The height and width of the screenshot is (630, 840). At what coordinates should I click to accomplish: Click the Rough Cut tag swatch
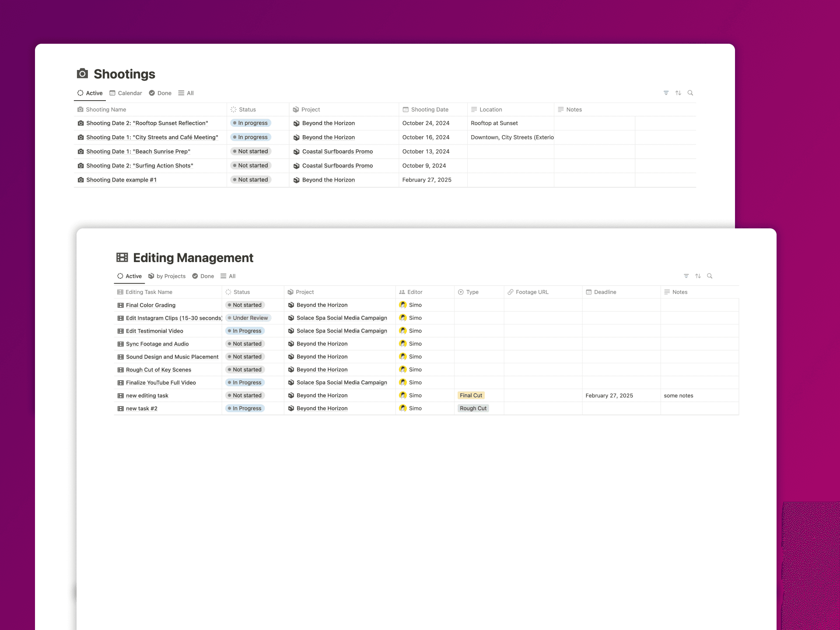(x=473, y=408)
